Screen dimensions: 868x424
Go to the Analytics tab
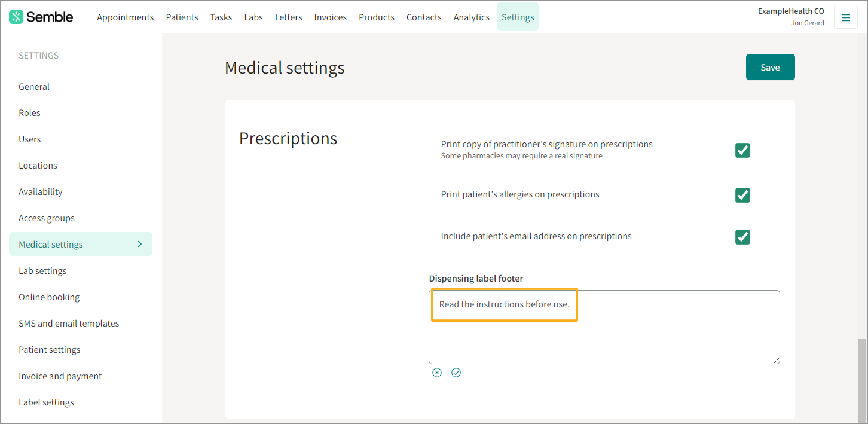[471, 17]
